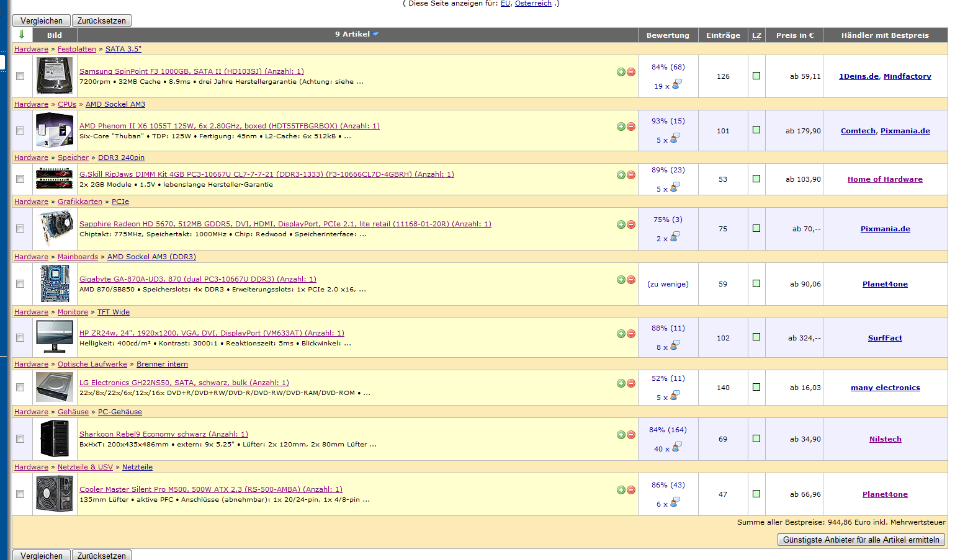Click plus icon for Sharkoon Rebel9 case
Viewport: 955px width, 560px height.
[x=621, y=435]
